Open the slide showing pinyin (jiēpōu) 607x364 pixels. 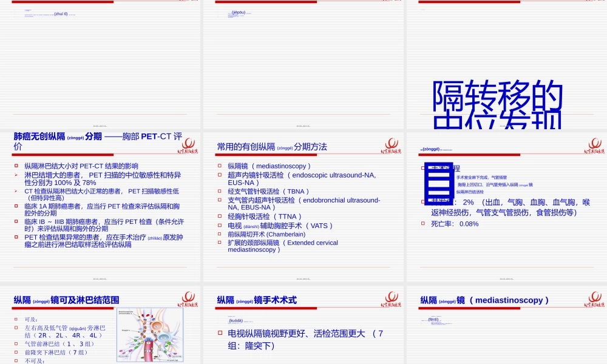pos(303,64)
